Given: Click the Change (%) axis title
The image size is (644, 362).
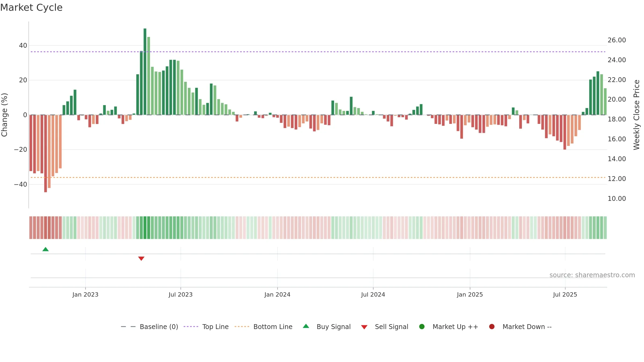Looking at the screenshot, I should tap(4, 115).
